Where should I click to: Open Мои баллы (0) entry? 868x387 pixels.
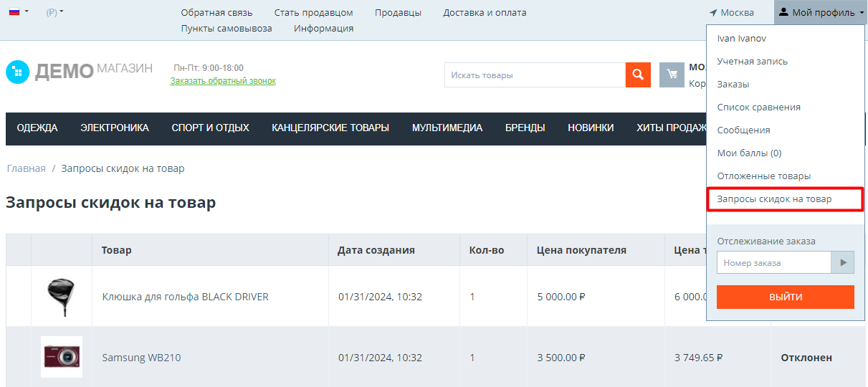click(x=749, y=153)
